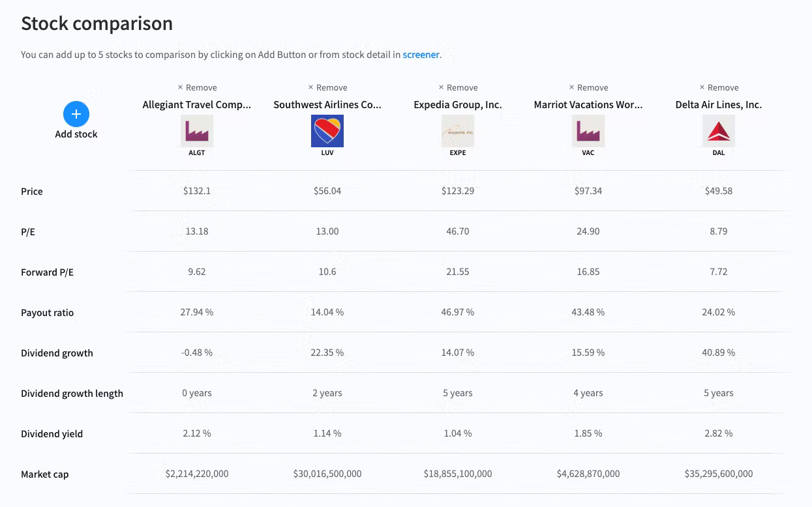
Task: Remove Marriot Vacations from comparison
Action: click(x=588, y=87)
